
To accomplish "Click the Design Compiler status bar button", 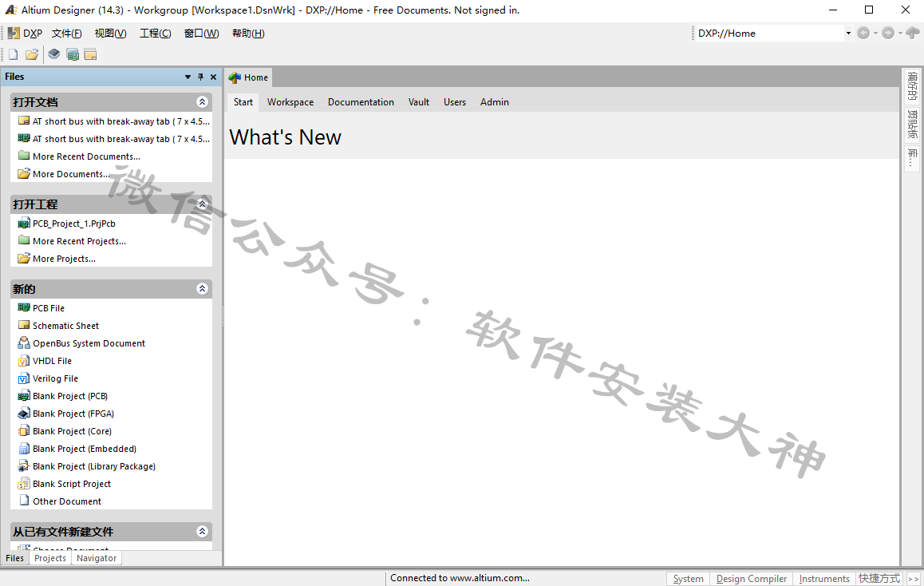I will (752, 579).
